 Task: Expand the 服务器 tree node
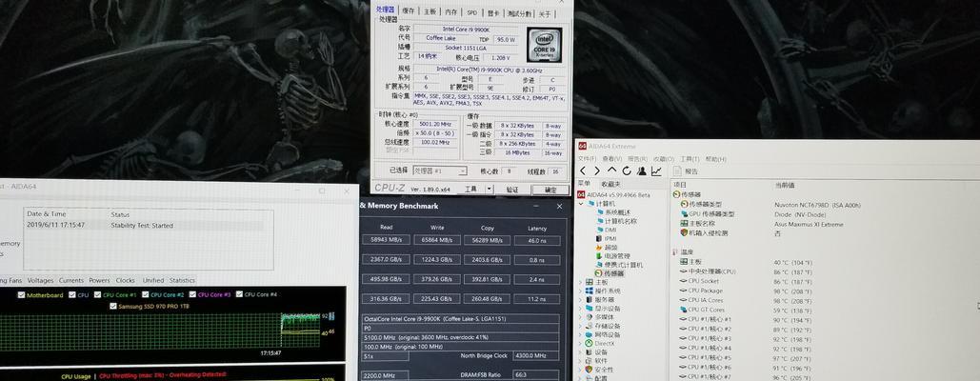(x=581, y=300)
